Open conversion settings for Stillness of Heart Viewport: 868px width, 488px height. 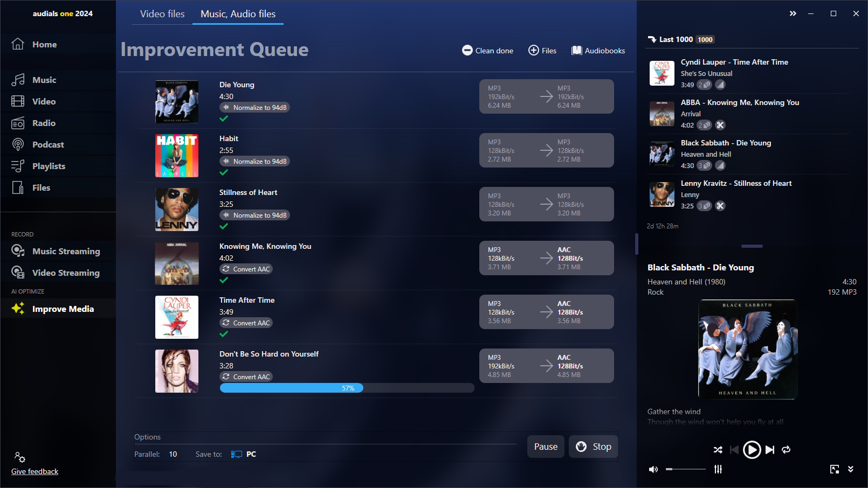[x=547, y=204]
